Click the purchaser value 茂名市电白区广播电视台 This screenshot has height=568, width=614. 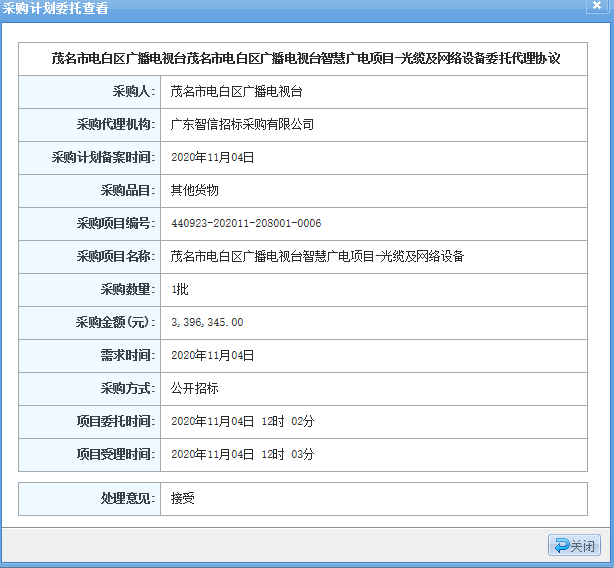point(237,92)
